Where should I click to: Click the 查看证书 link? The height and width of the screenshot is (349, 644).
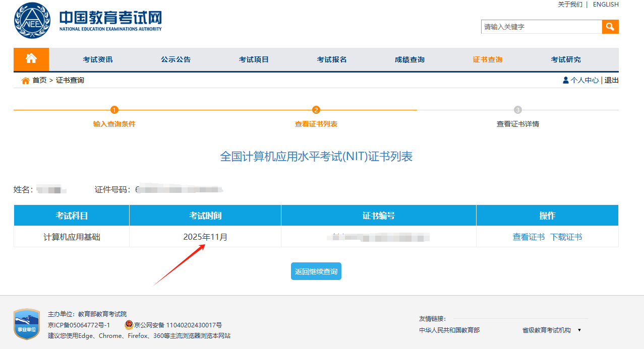529,237
